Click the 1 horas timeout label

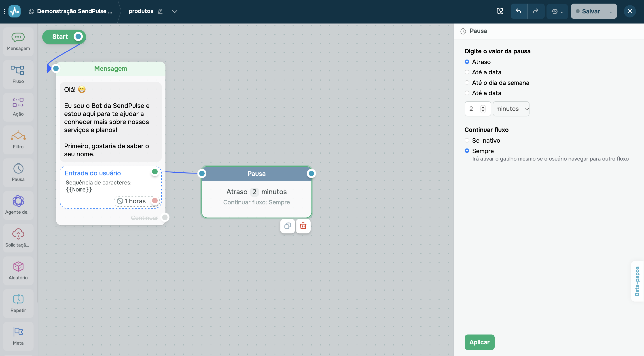135,201
